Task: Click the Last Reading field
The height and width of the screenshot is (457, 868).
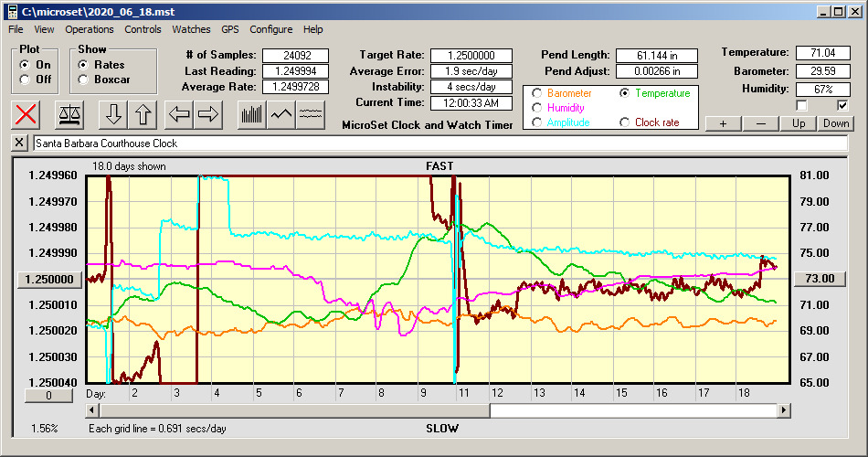Action: tap(296, 71)
